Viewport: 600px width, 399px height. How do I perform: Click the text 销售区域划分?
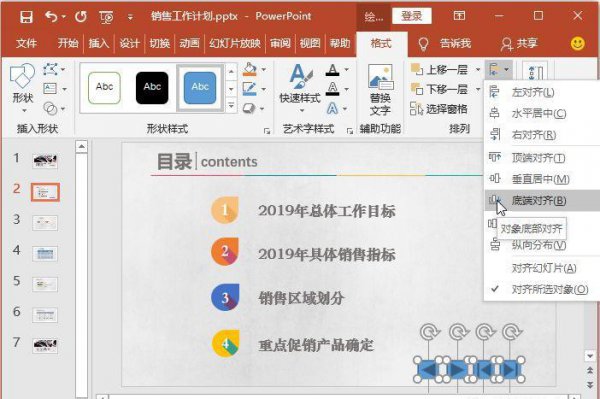click(301, 298)
